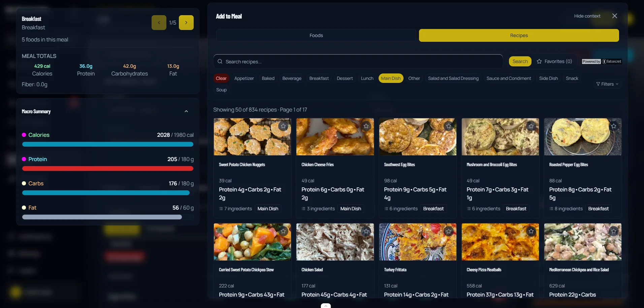644x308 pixels.
Task: Filter by Lunch category
Action: pos(367,78)
